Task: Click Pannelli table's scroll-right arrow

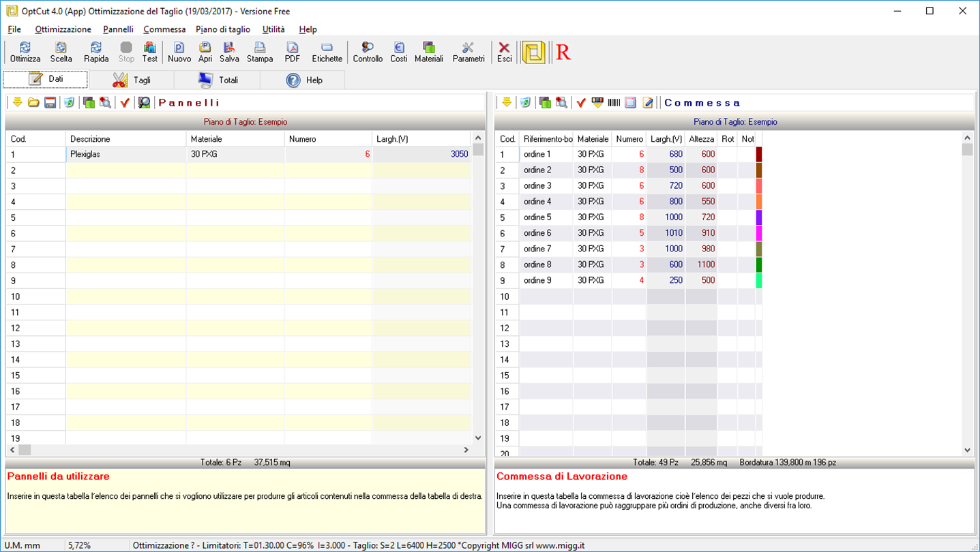Action: 466,450
